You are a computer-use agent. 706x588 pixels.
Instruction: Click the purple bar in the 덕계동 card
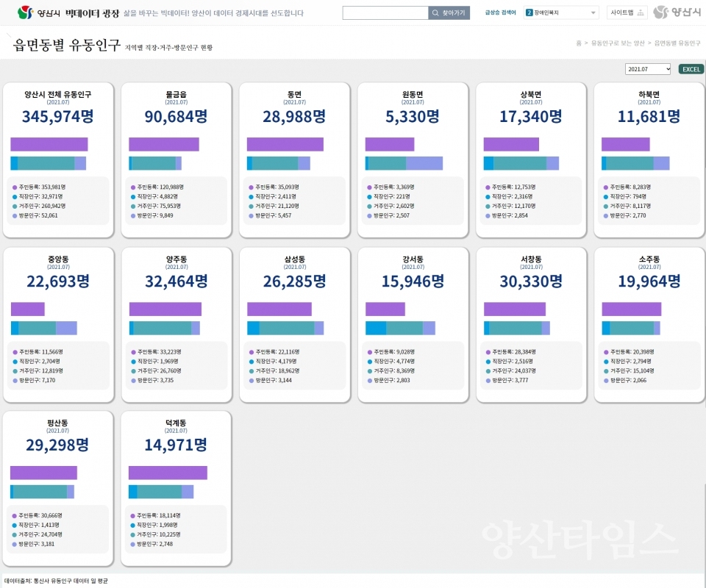[x=168, y=473]
